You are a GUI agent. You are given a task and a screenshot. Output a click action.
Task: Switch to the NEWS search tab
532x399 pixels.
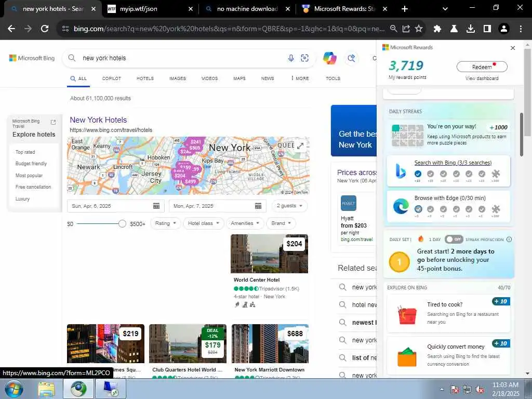268,78
